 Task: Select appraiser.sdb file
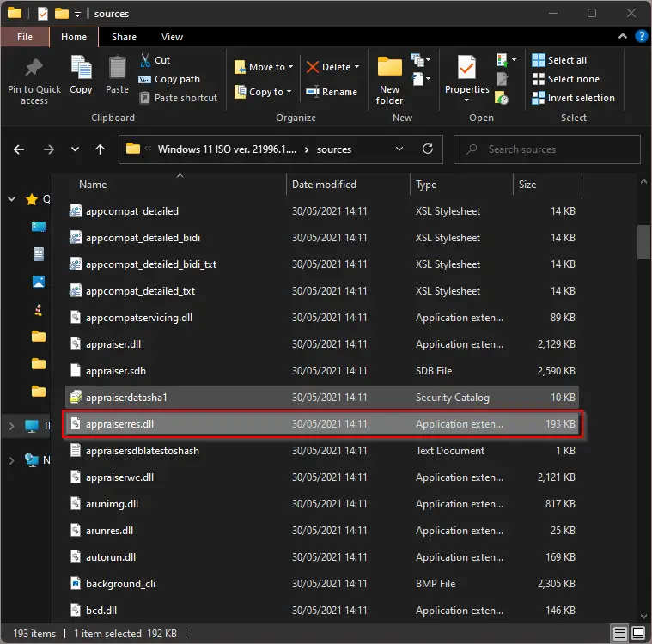tap(322, 371)
